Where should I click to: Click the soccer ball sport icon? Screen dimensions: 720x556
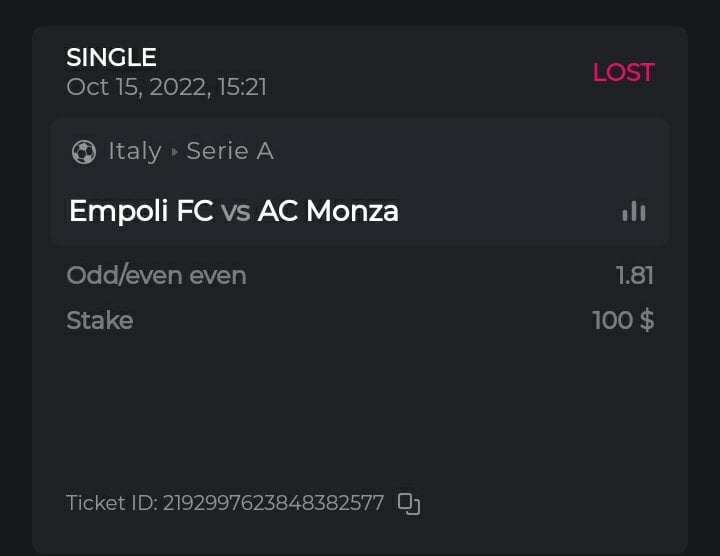(x=84, y=152)
